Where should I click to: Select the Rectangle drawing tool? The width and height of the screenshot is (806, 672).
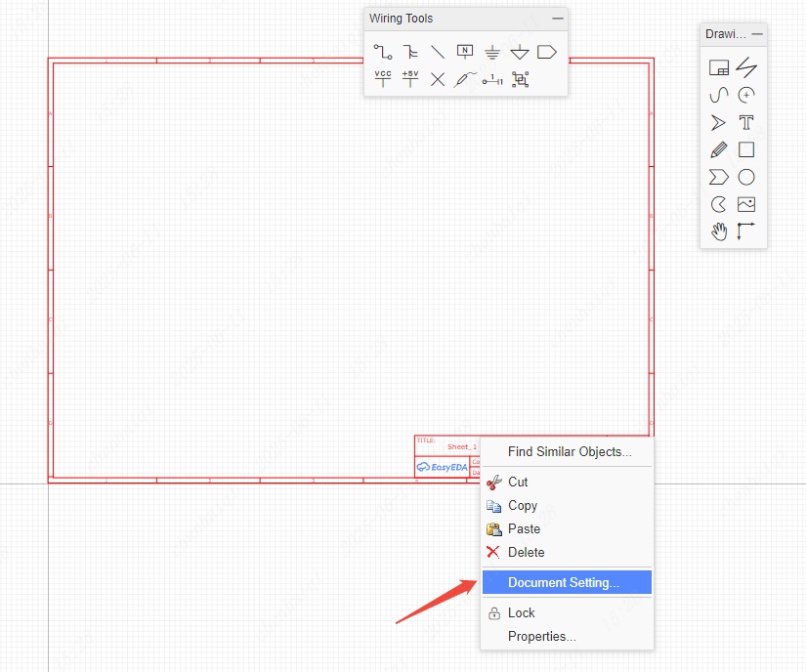(746, 149)
